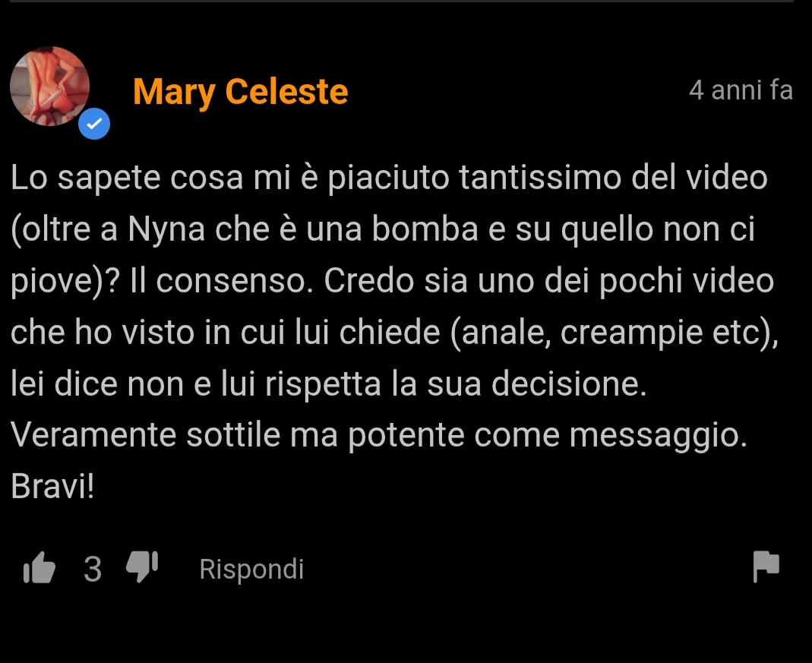This screenshot has height=663, width=812.
Task: Open Mary Celeste's profile picture
Action: coord(49,86)
